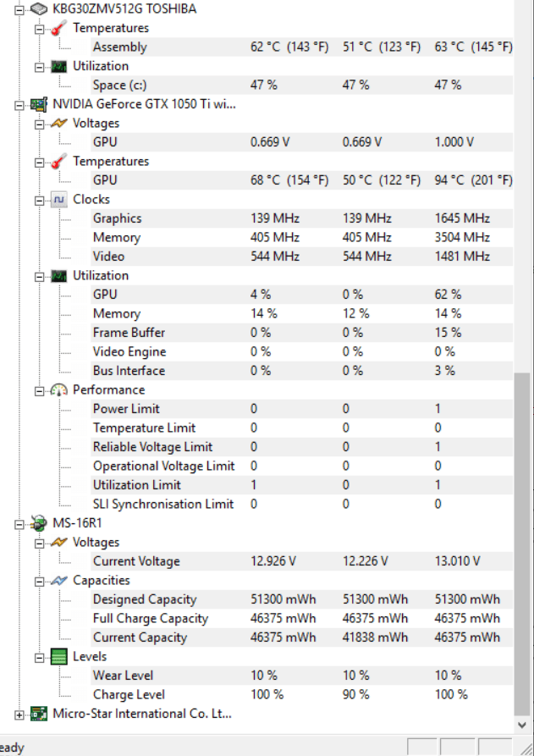534x756 pixels.
Task: Select the Charge Level row
Action: point(302,695)
